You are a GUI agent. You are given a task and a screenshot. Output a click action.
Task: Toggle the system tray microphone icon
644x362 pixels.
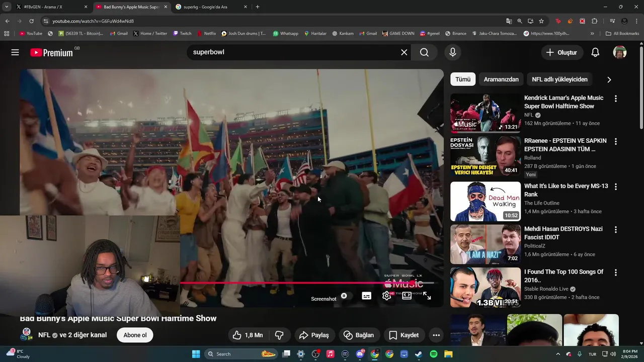coord(580,354)
